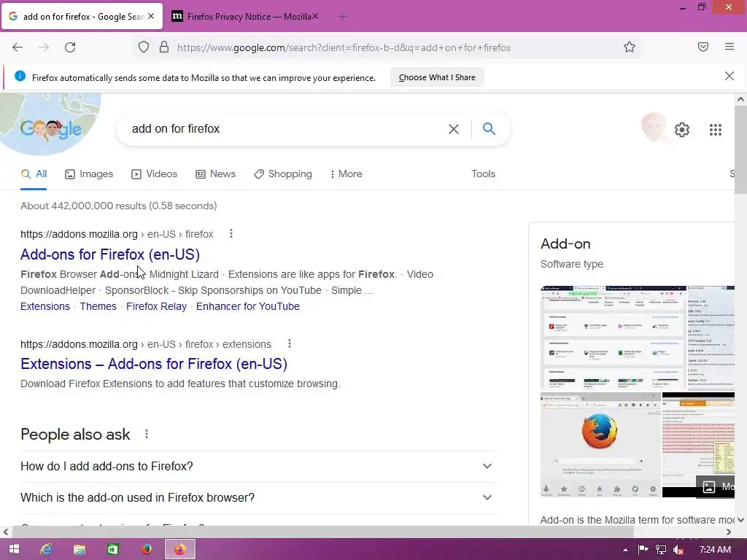Open the search Tools options

point(483,174)
